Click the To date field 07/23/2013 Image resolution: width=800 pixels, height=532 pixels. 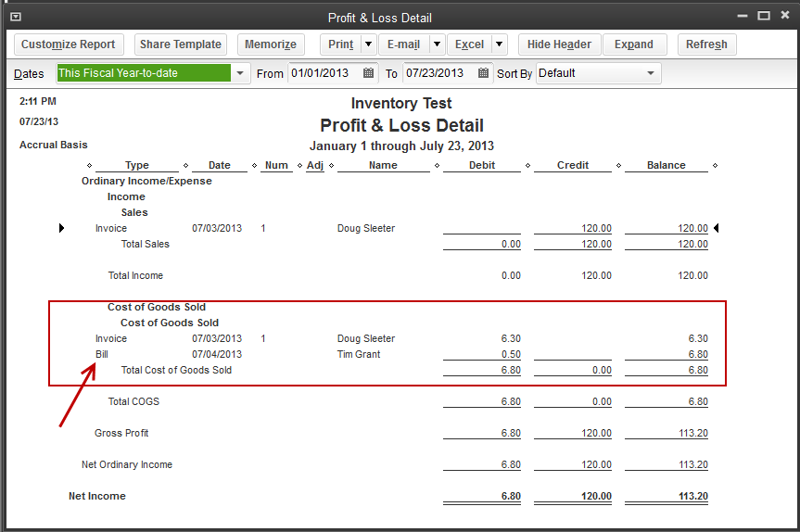[x=439, y=73]
